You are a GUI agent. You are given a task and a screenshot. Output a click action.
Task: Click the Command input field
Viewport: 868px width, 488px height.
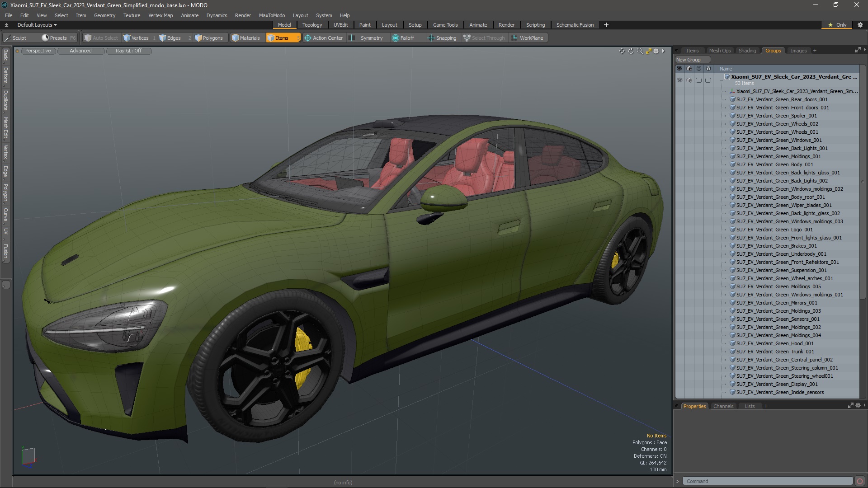coord(768,481)
